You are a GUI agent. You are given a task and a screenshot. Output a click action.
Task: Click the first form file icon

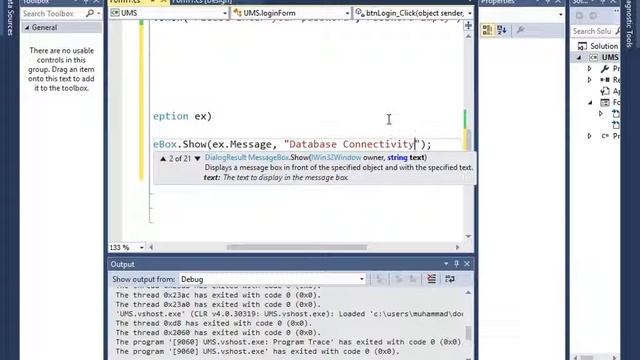point(616,113)
